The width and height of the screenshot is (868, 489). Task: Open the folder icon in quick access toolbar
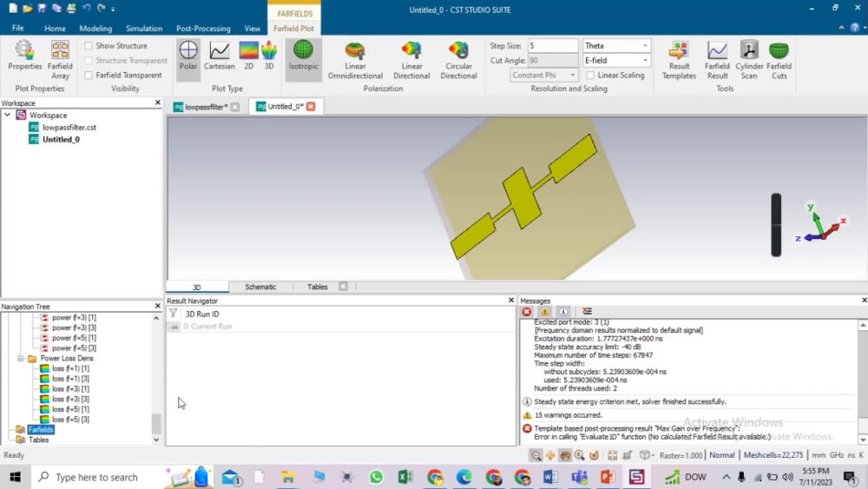27,9
